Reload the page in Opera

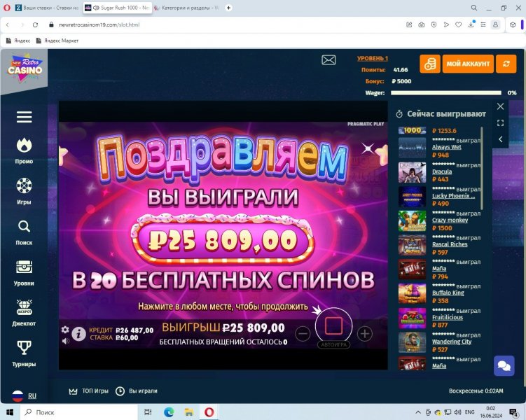click(x=35, y=24)
